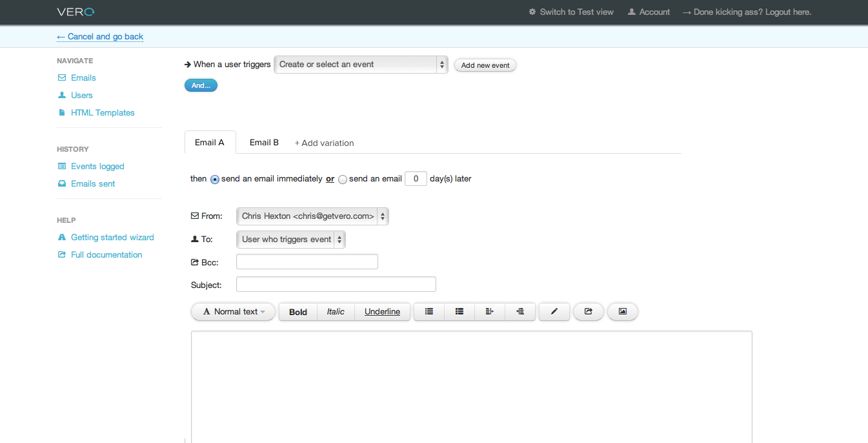The width and height of the screenshot is (868, 443).
Task: Switch to the Email B tab
Action: (264, 143)
